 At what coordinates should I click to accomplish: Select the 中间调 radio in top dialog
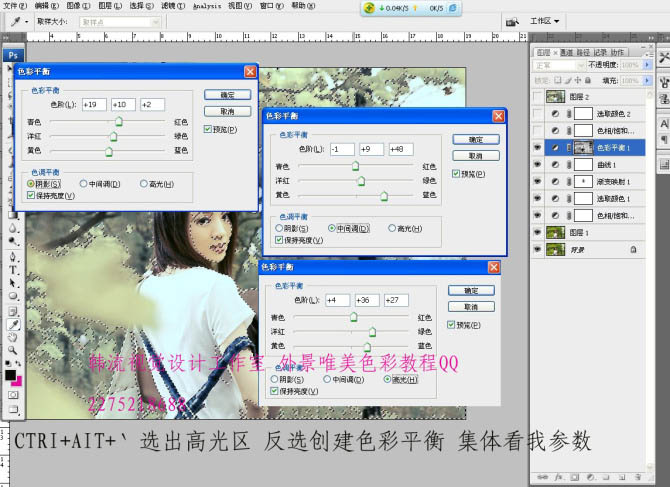tap(92, 184)
